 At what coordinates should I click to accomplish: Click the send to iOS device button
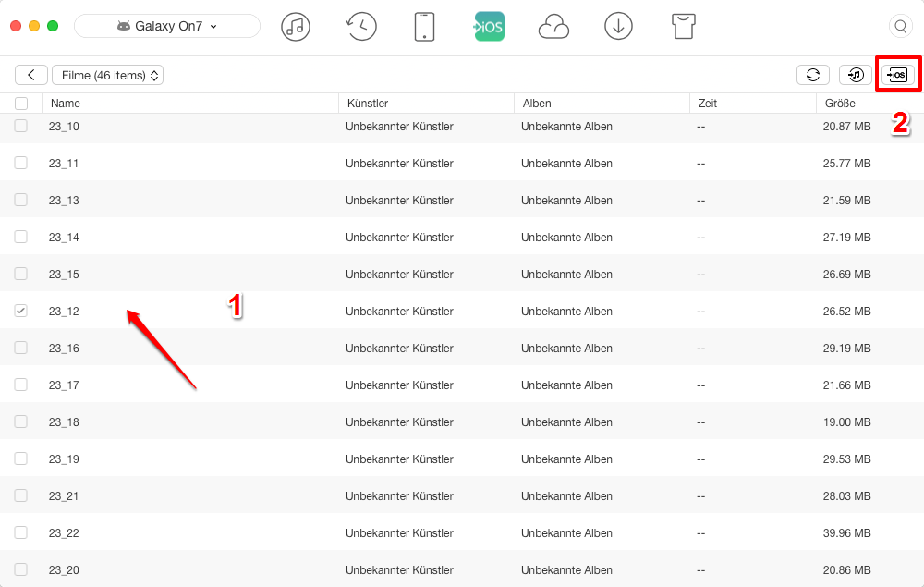point(897,75)
